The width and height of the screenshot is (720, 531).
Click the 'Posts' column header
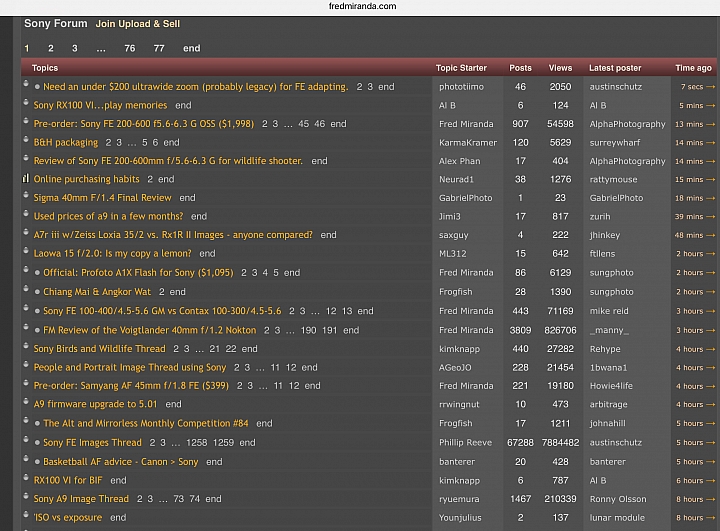[x=520, y=68]
